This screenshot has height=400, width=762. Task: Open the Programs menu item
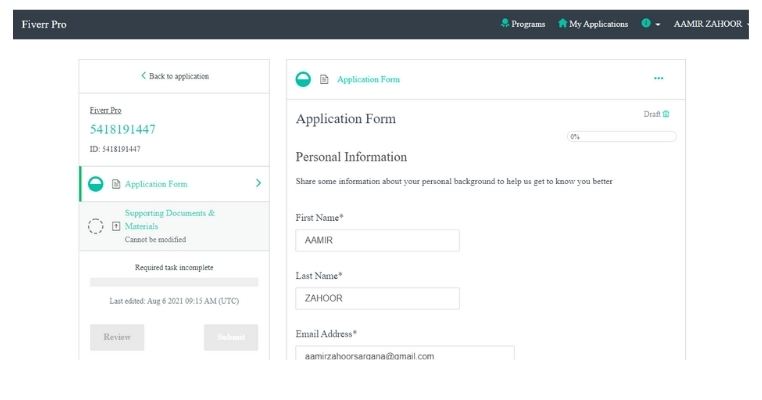pyautogui.click(x=523, y=24)
